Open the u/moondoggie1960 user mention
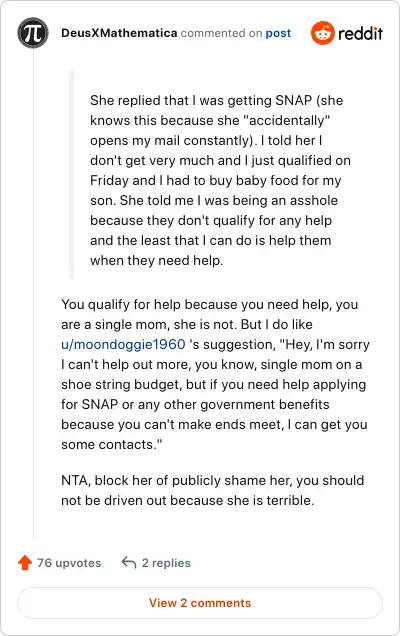Screen dimensions: 400x636 [123, 344]
